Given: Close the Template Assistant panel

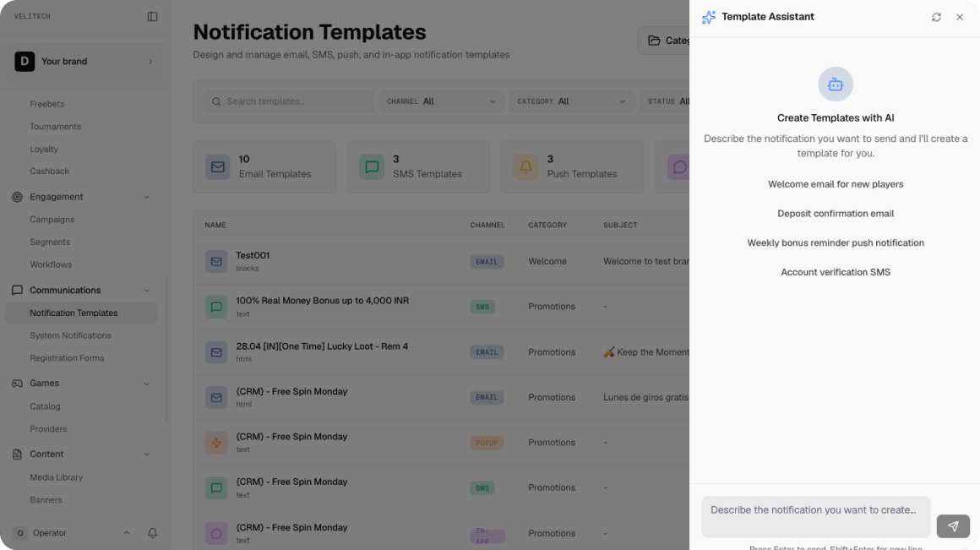Looking at the screenshot, I should [x=960, y=18].
